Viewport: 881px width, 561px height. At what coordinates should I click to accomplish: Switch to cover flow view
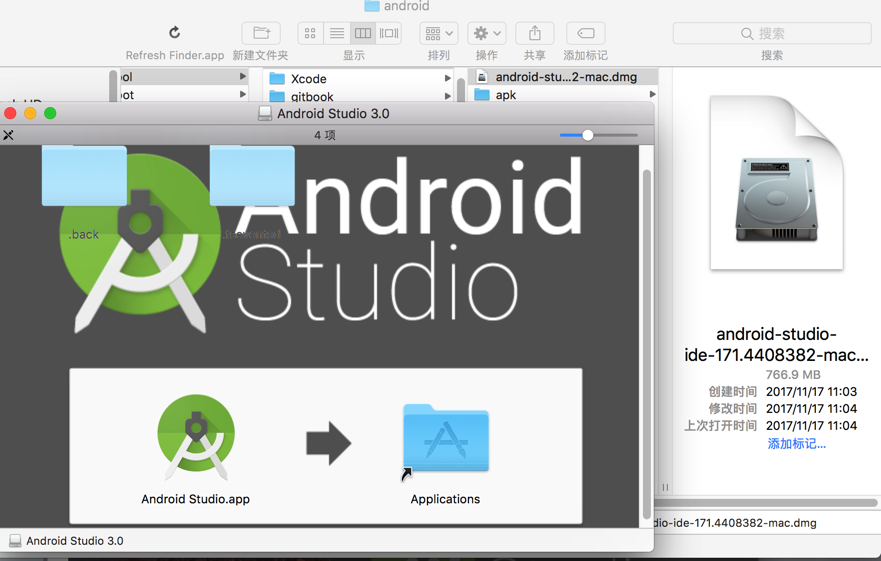point(389,33)
